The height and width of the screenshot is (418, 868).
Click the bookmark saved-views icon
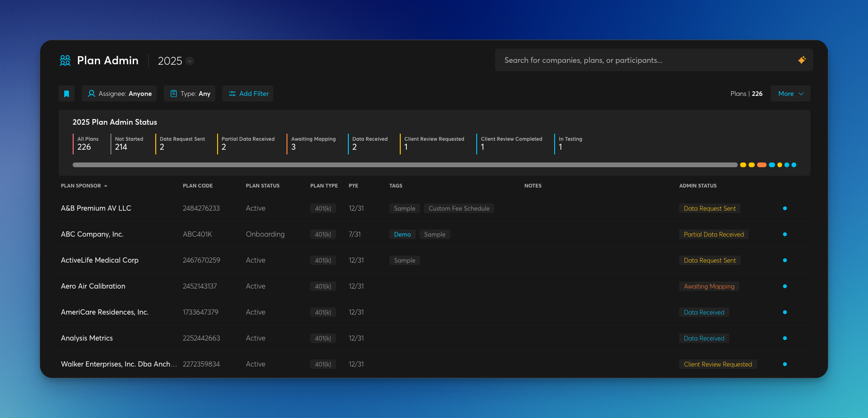point(67,94)
